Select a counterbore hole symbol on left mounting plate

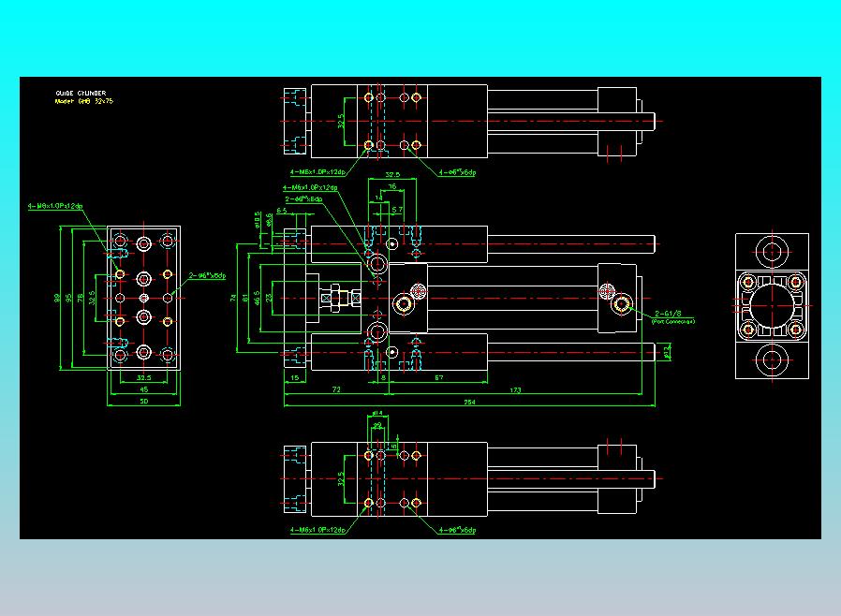coord(141,279)
